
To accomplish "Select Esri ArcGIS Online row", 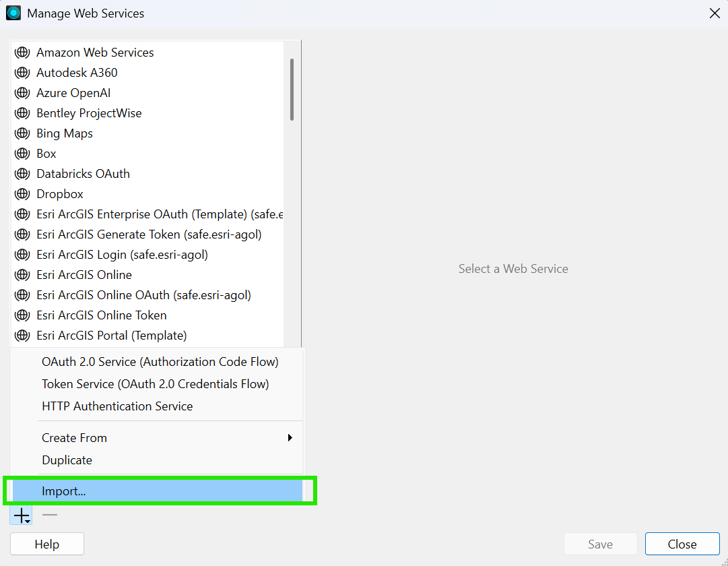I will pos(147,275).
